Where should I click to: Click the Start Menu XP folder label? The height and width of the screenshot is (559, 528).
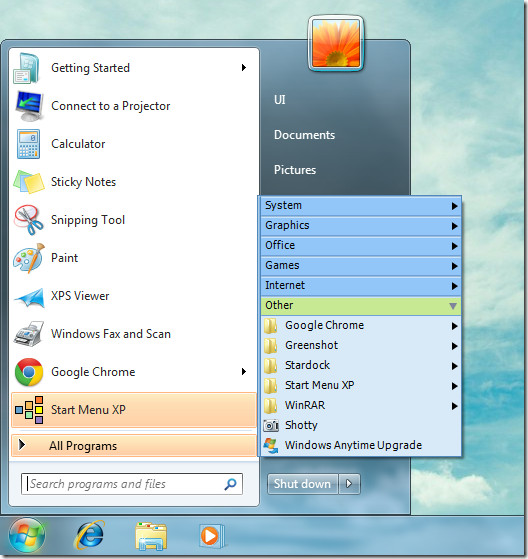319,385
